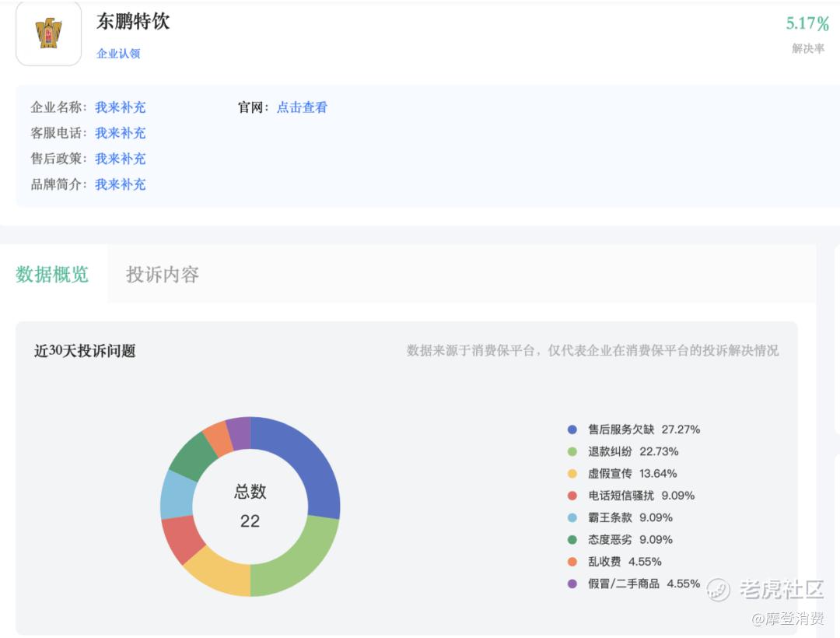840x638 pixels.
Task: Click 我来补充 next to 客服电话
Action: click(120, 133)
